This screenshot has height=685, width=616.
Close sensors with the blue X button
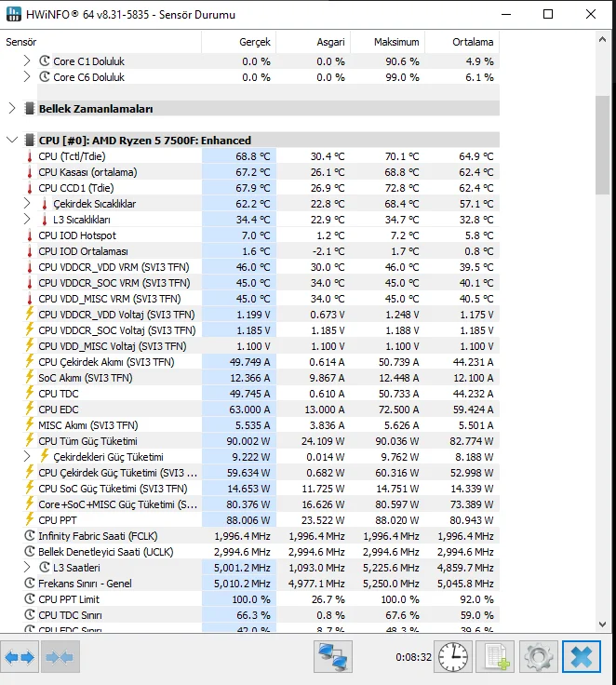click(x=582, y=656)
